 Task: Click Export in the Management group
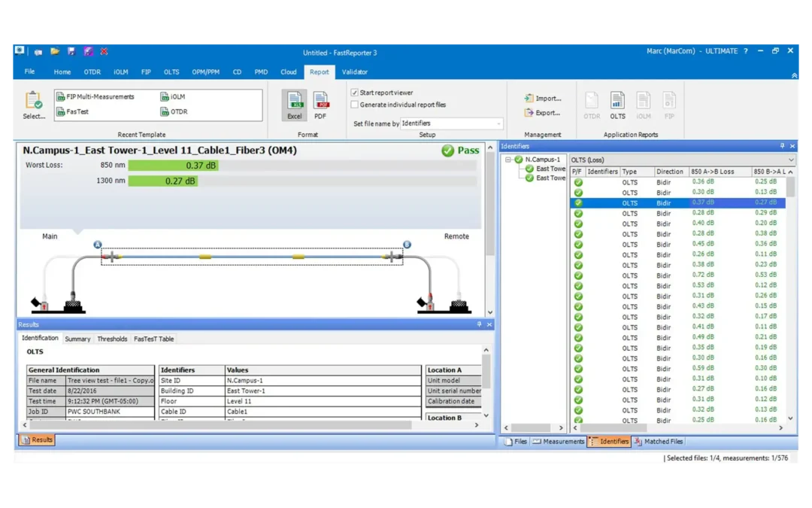[x=542, y=112]
